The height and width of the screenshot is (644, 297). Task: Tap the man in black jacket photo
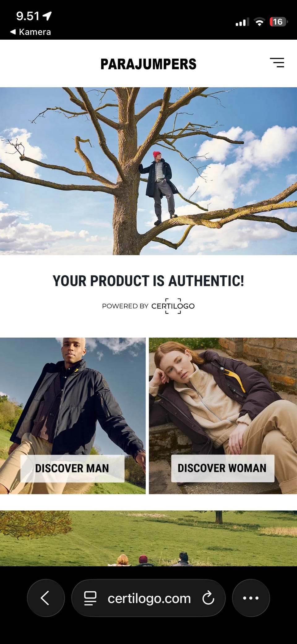pyautogui.click(x=73, y=416)
